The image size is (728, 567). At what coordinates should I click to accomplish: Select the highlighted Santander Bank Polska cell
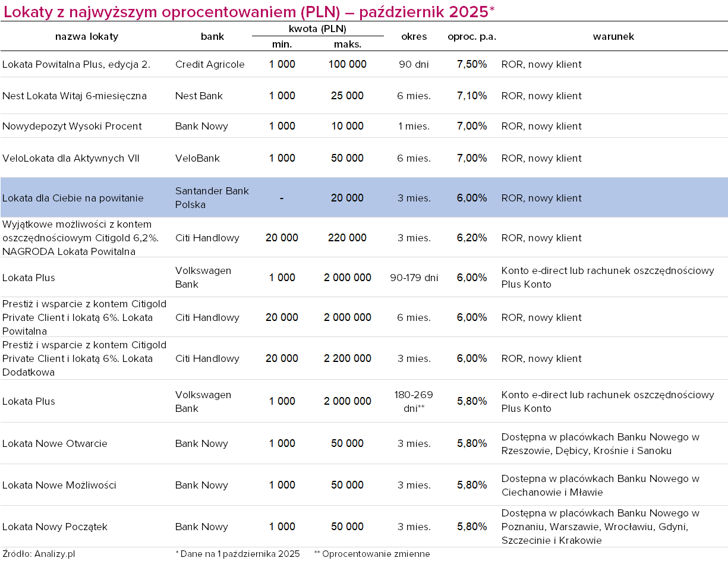click(x=212, y=198)
